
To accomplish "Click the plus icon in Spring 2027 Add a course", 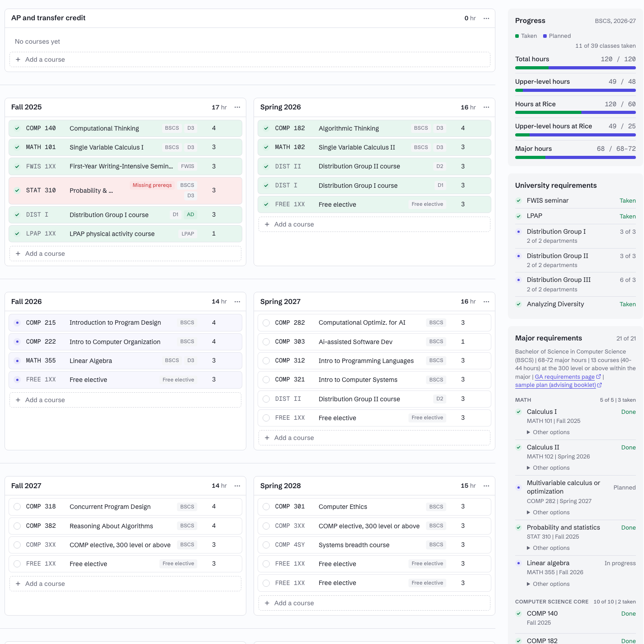I will 267,438.
